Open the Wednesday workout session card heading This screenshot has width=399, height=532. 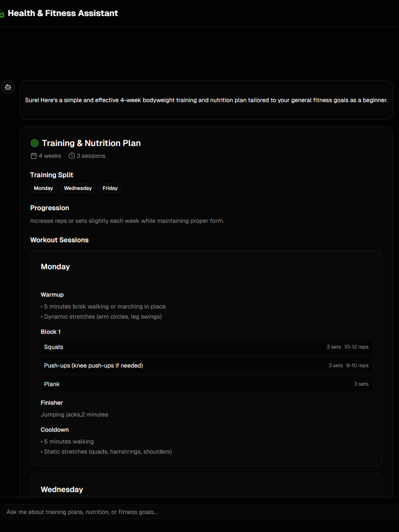tap(62, 489)
